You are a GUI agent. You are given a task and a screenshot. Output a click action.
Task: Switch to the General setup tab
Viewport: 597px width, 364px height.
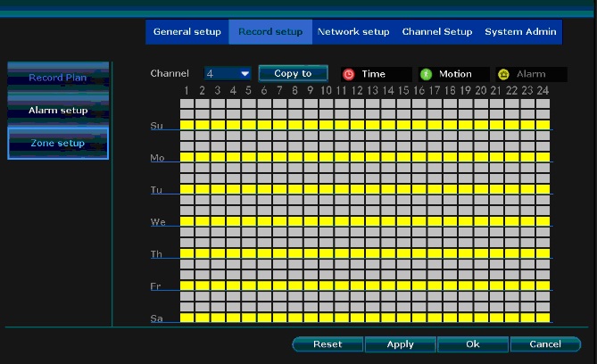point(187,32)
